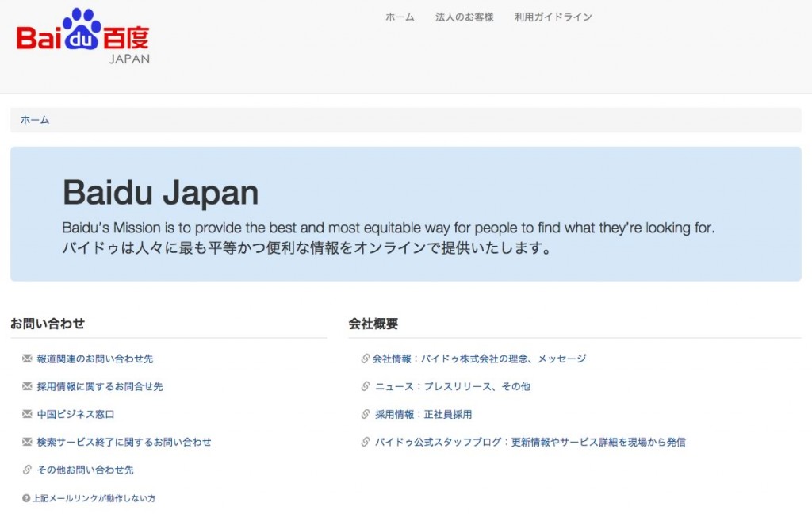Click the Baidu Japan logo
This screenshot has width=812, height=514.
click(82, 36)
